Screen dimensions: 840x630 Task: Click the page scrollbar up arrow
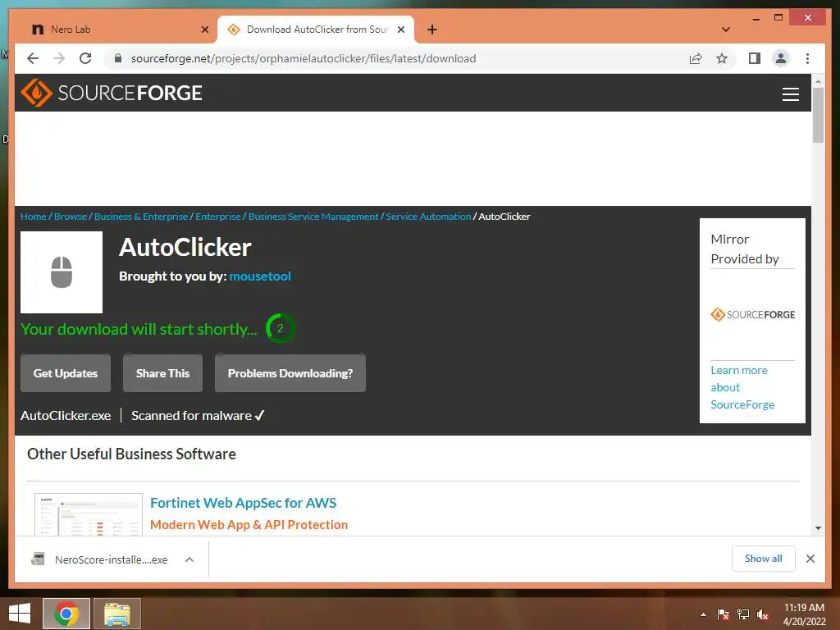[x=818, y=81]
